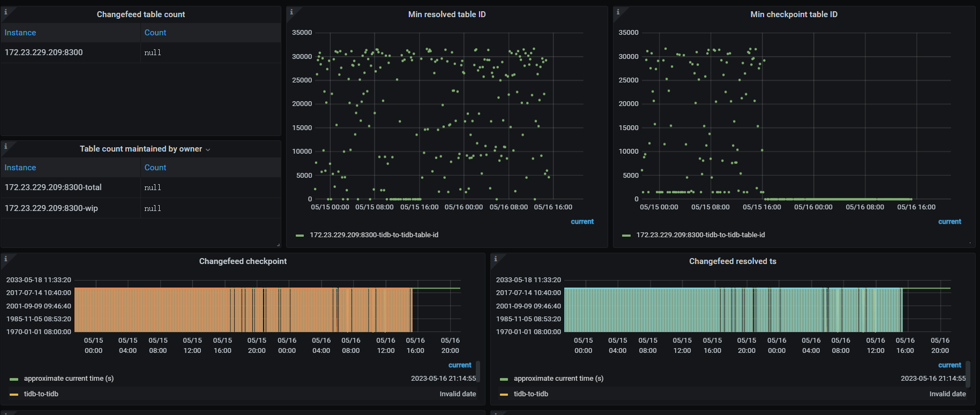This screenshot has height=415, width=980.
Task: Click info icon on Table count maintained by owner
Action: tap(5, 146)
